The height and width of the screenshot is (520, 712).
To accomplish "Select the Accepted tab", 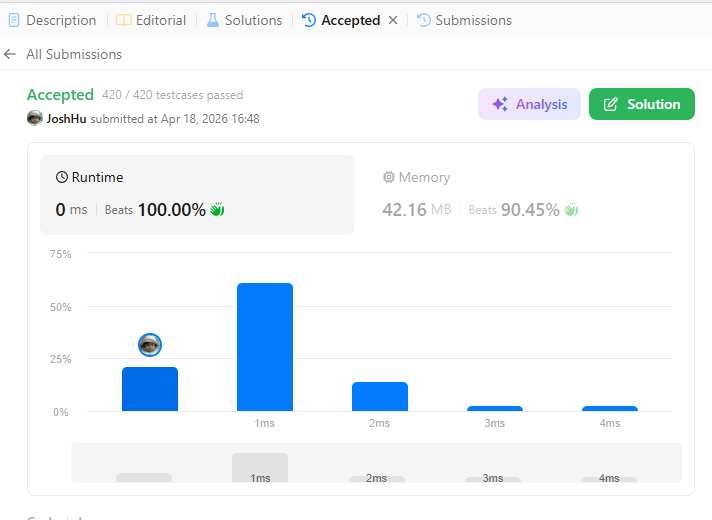I will [341, 20].
